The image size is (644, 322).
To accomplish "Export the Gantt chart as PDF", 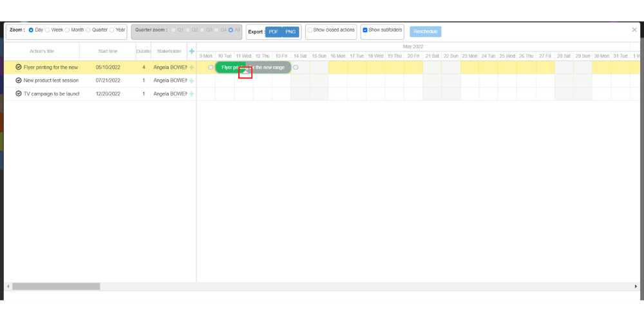I will 273,32.
